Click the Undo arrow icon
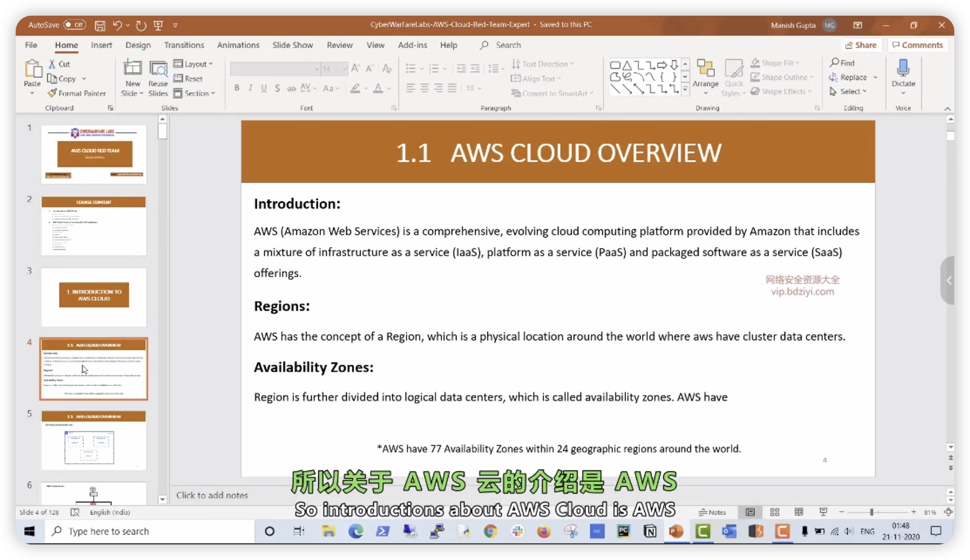 (117, 25)
